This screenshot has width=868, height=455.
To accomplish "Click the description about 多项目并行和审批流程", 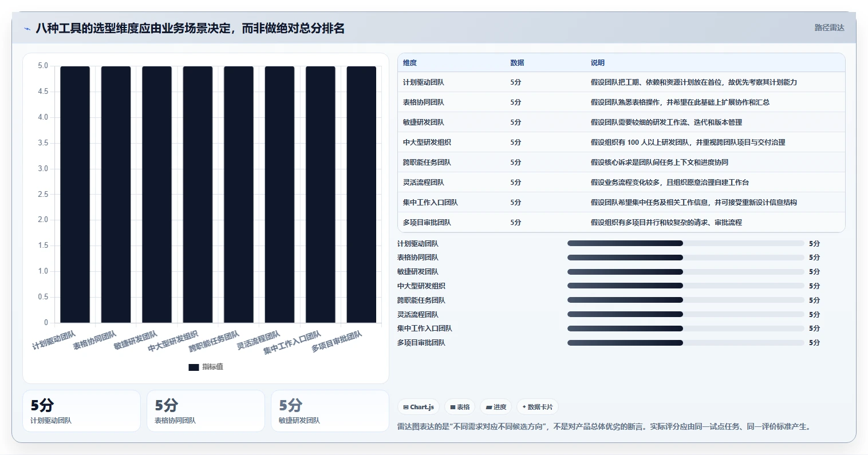I will (x=666, y=223).
